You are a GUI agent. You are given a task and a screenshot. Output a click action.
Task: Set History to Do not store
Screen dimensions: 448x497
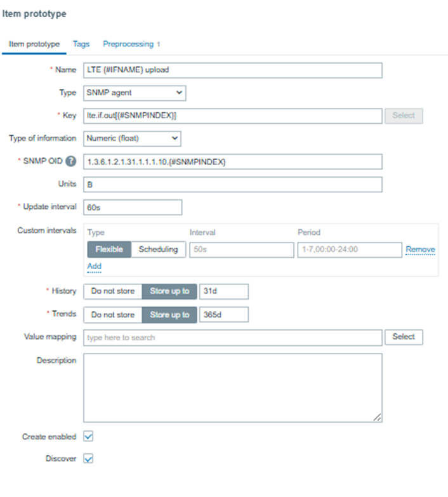pos(112,291)
